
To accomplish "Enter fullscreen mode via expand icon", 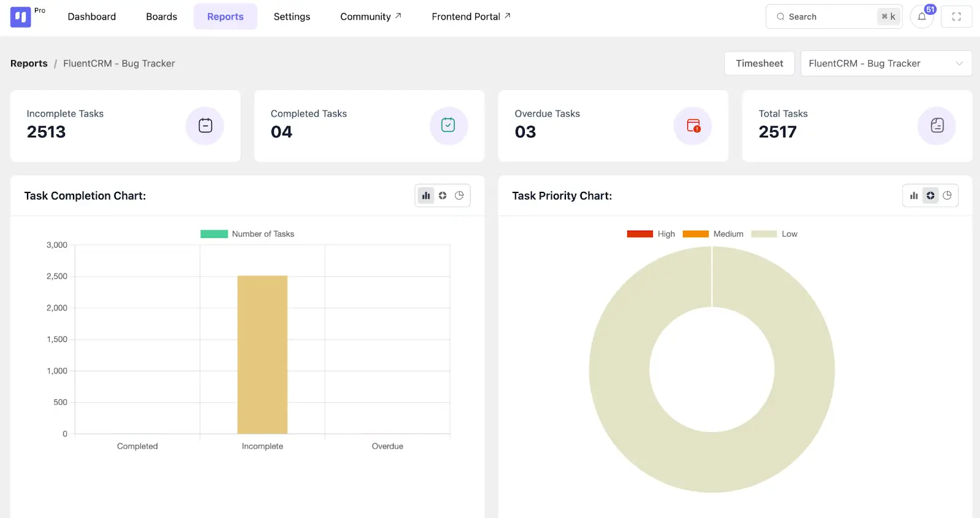I will click(956, 17).
